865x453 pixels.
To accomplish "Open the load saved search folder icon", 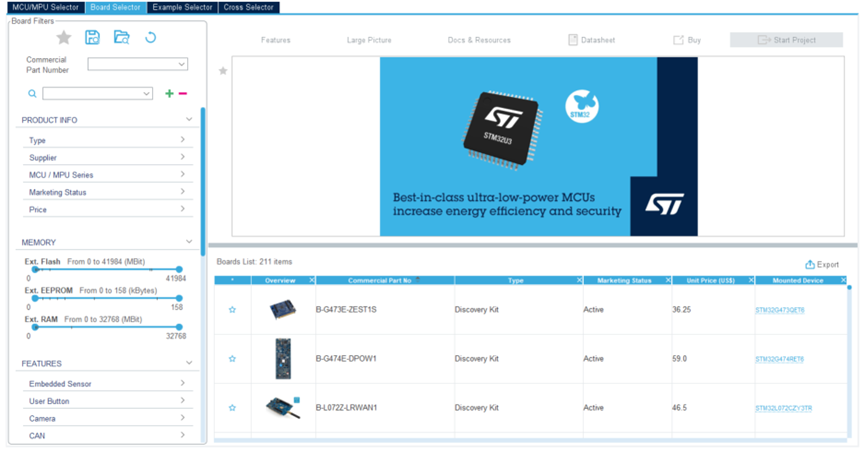I will [121, 38].
